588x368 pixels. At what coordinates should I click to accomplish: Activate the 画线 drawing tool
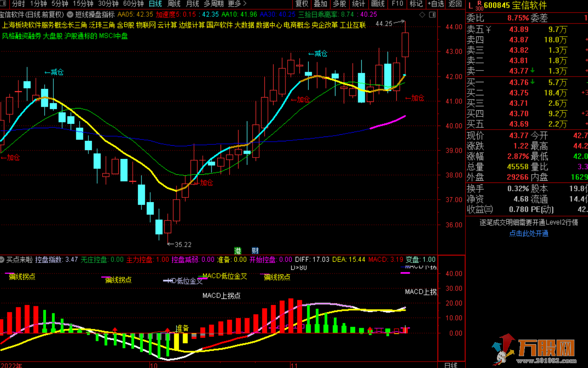pos(378,4)
